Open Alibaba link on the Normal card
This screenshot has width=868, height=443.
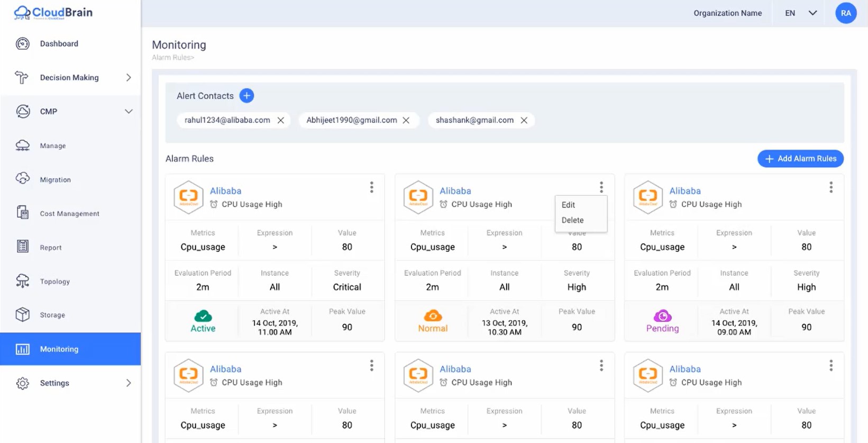pos(455,191)
